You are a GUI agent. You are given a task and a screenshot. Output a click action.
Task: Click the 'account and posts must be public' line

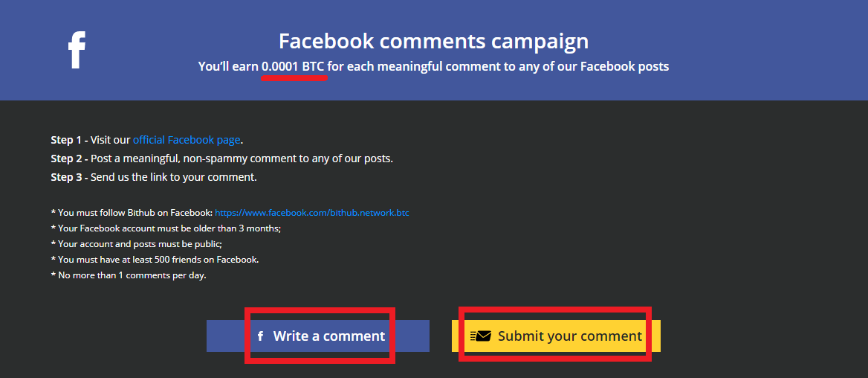click(137, 243)
